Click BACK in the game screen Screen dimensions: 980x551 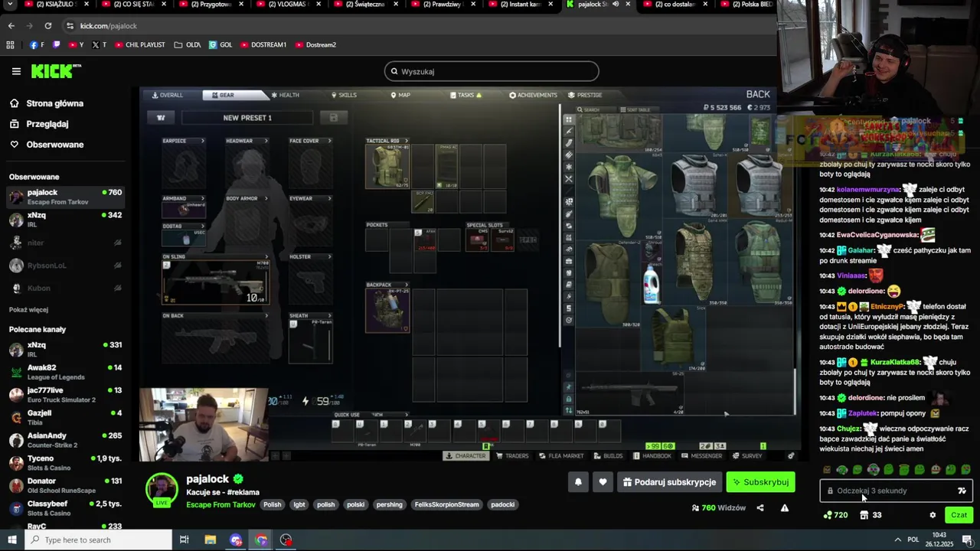click(758, 95)
